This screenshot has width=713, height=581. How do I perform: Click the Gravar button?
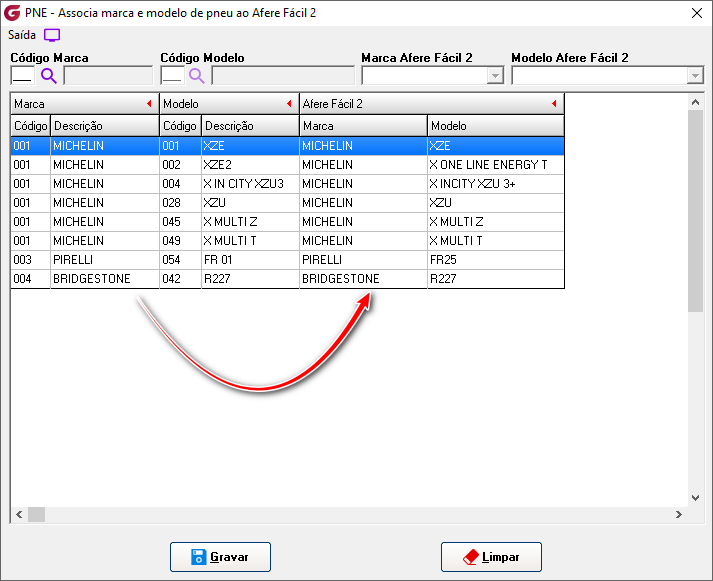pos(221,556)
